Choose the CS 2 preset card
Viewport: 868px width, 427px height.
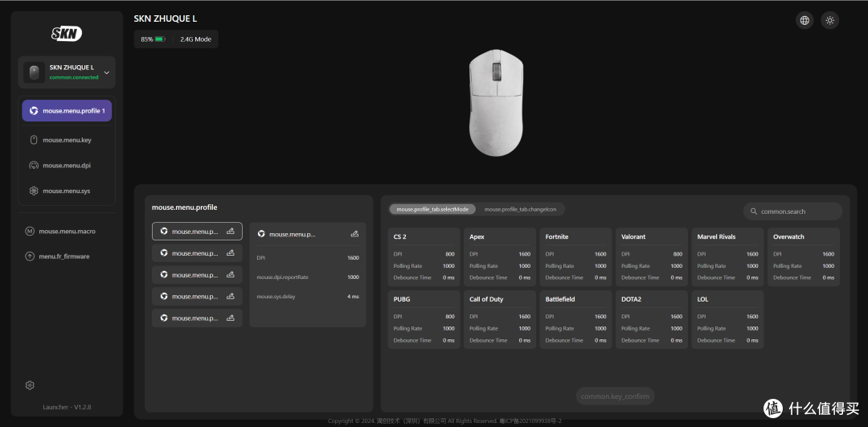point(424,257)
